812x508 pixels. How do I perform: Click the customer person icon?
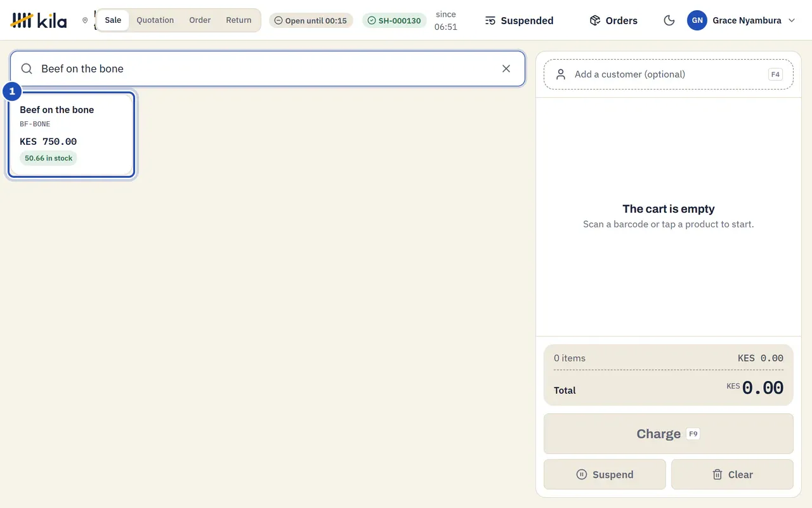(x=561, y=74)
